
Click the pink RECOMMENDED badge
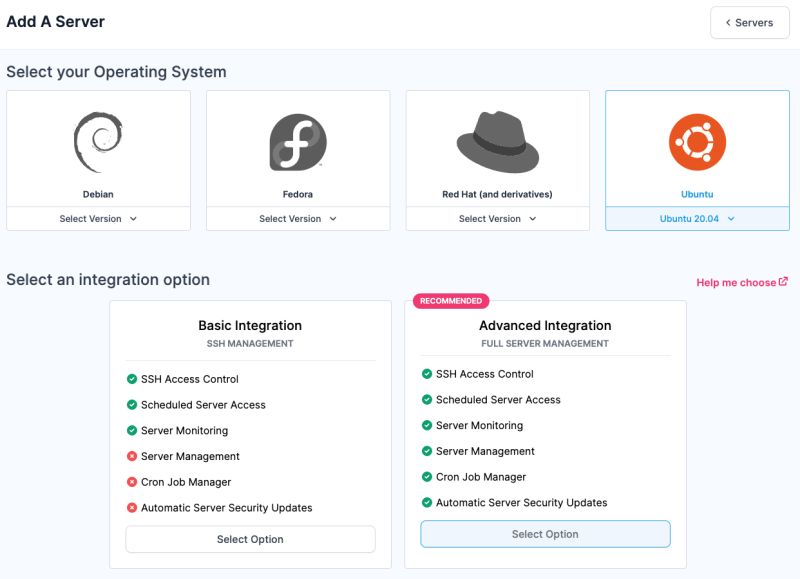tap(449, 301)
